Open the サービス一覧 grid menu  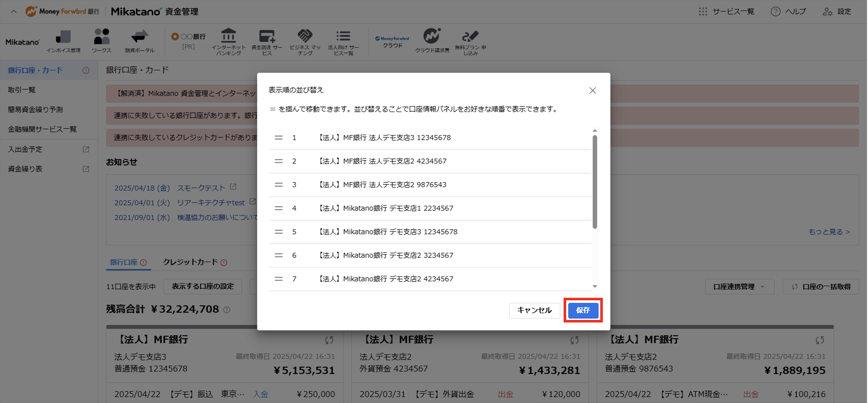[726, 12]
